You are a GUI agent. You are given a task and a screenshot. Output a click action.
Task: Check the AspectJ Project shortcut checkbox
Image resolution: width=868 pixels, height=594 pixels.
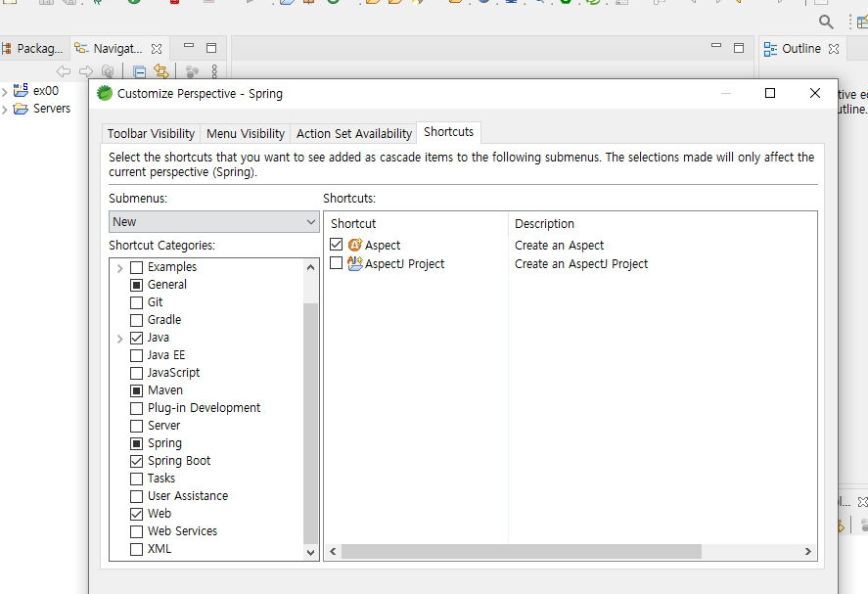tap(336, 263)
